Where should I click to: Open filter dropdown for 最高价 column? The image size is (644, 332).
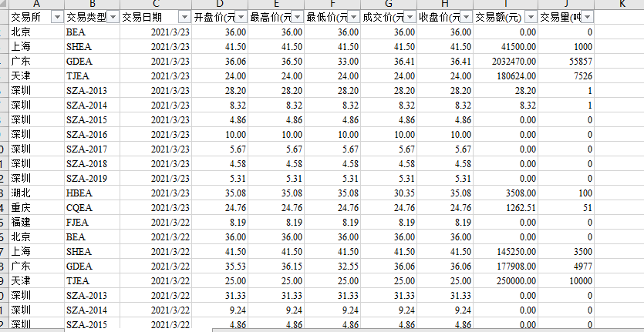coord(298,17)
